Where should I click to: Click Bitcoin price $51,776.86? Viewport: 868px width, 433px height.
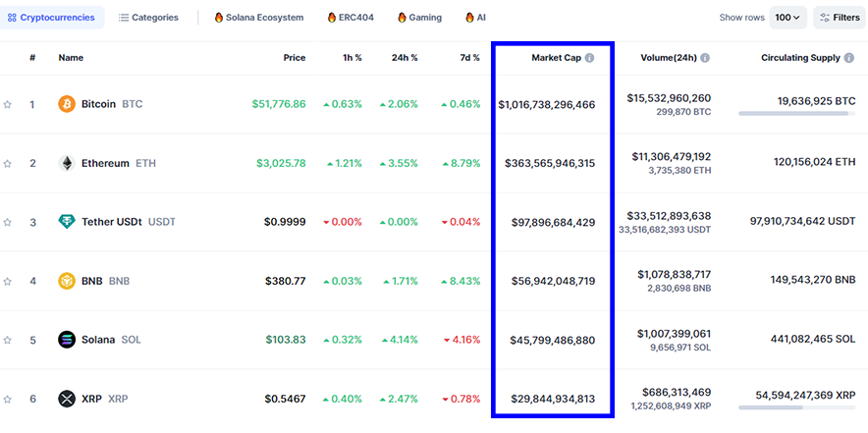click(x=279, y=104)
